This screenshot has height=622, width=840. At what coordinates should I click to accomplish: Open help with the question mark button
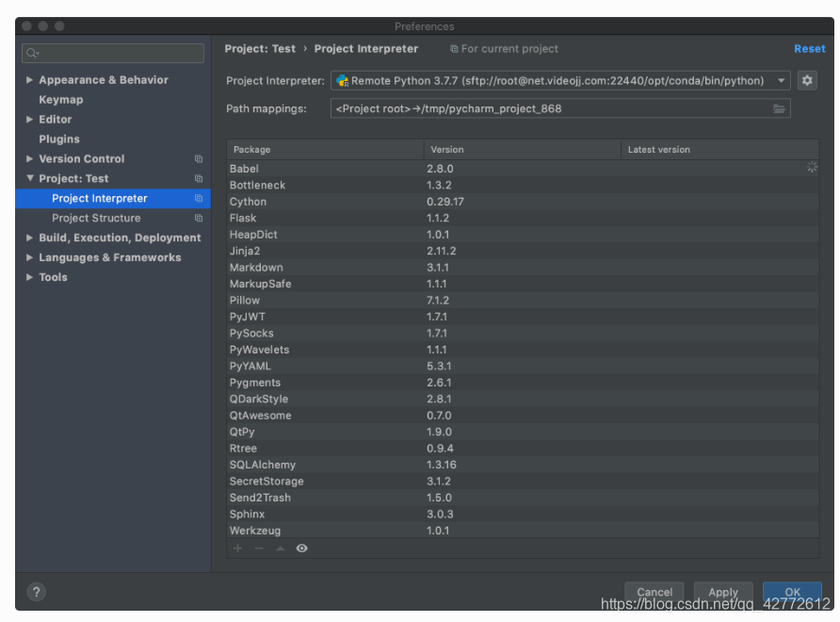click(36, 592)
